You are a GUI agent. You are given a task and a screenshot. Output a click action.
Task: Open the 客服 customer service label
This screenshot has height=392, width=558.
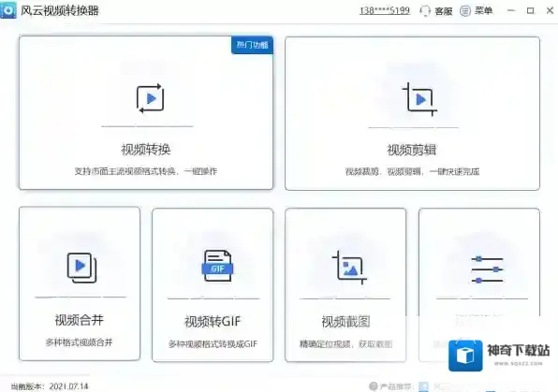[x=444, y=11]
